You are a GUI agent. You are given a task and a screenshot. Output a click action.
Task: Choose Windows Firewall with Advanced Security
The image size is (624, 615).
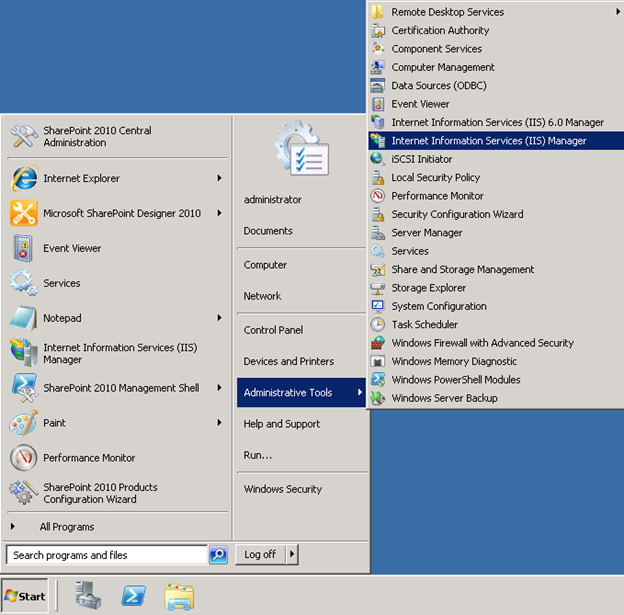(x=482, y=343)
